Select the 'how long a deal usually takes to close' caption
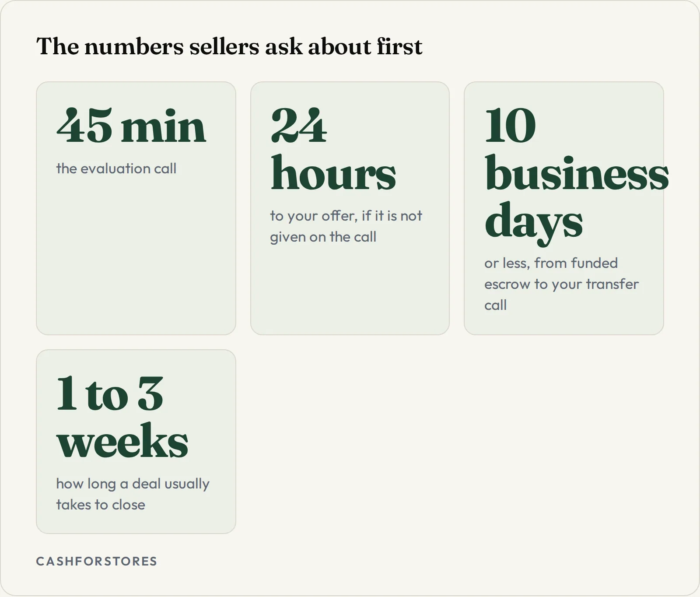The width and height of the screenshot is (700, 597). click(133, 494)
